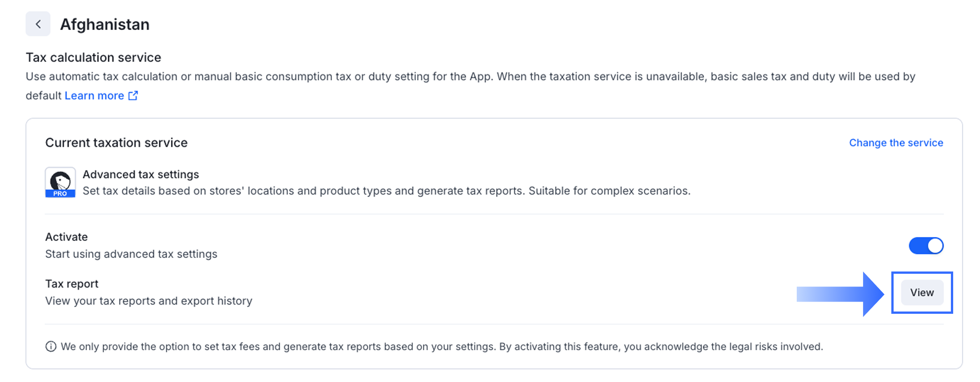Screen dimensions: 980x382
Task: Click the back arrow button
Action: (38, 24)
